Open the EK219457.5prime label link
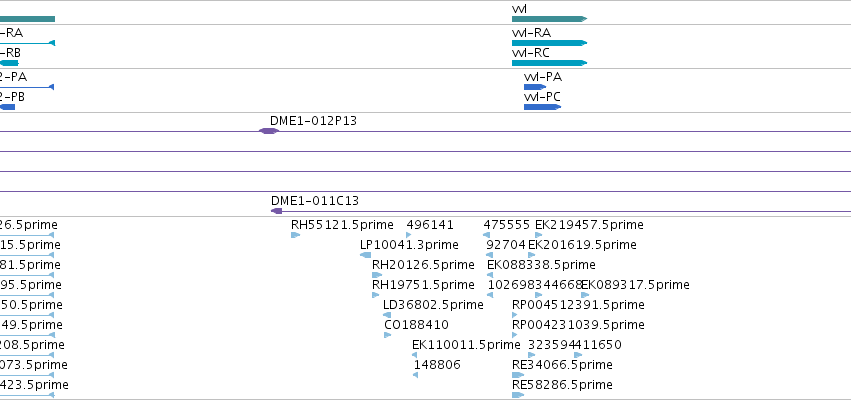This screenshot has width=851, height=400. click(x=589, y=225)
